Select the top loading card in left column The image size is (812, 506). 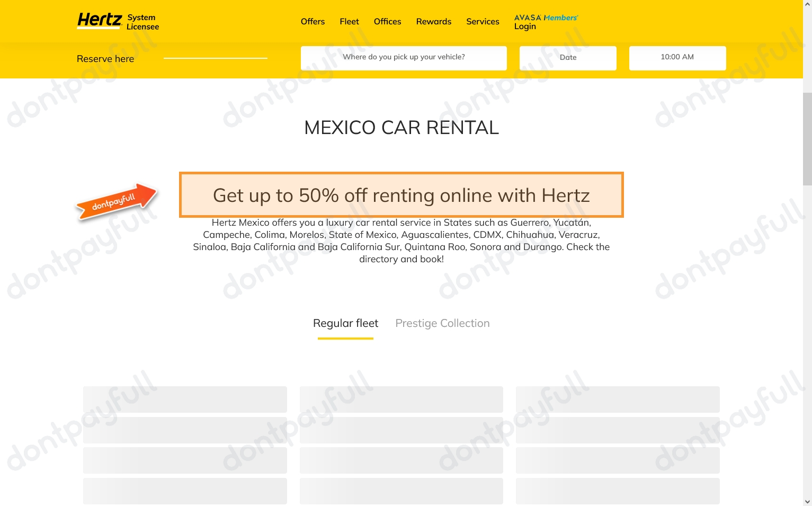click(x=185, y=400)
